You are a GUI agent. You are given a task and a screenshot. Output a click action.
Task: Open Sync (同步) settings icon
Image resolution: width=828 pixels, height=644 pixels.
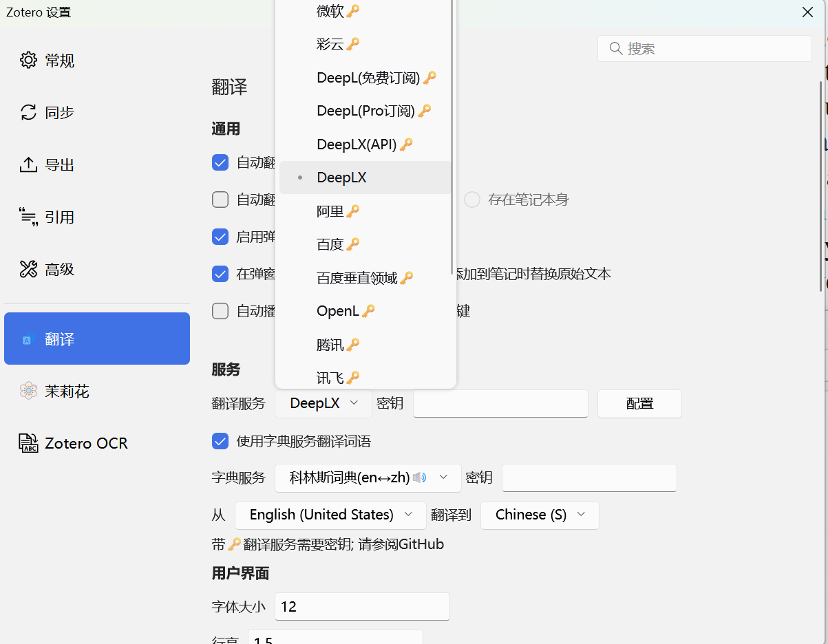(28, 113)
